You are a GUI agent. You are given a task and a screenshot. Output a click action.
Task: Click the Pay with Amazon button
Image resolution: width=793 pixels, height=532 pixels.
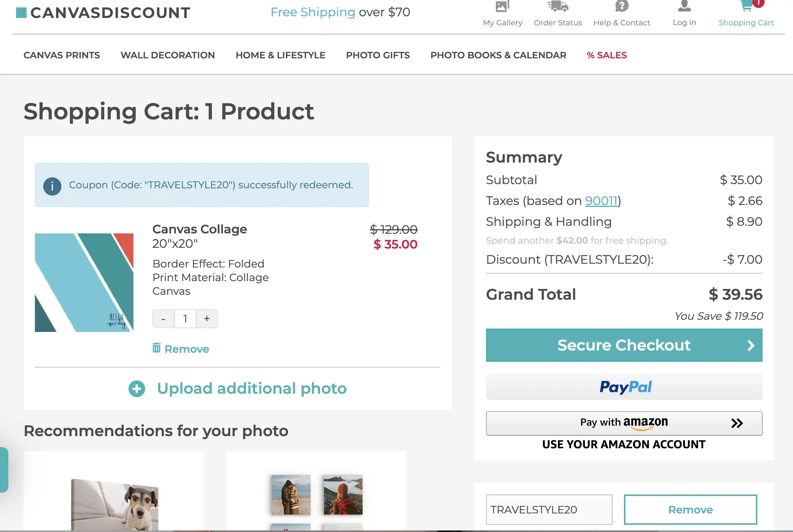coord(624,423)
